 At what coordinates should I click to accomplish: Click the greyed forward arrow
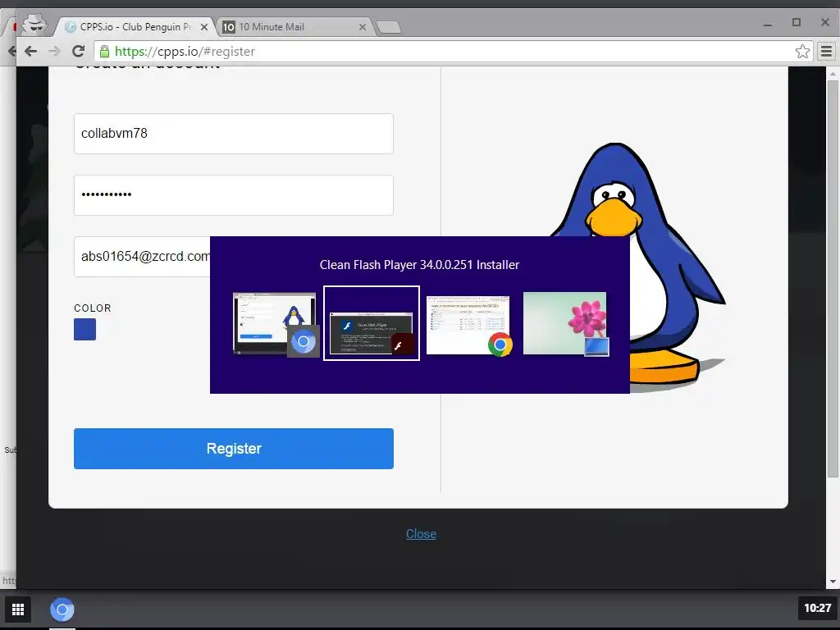click(54, 52)
